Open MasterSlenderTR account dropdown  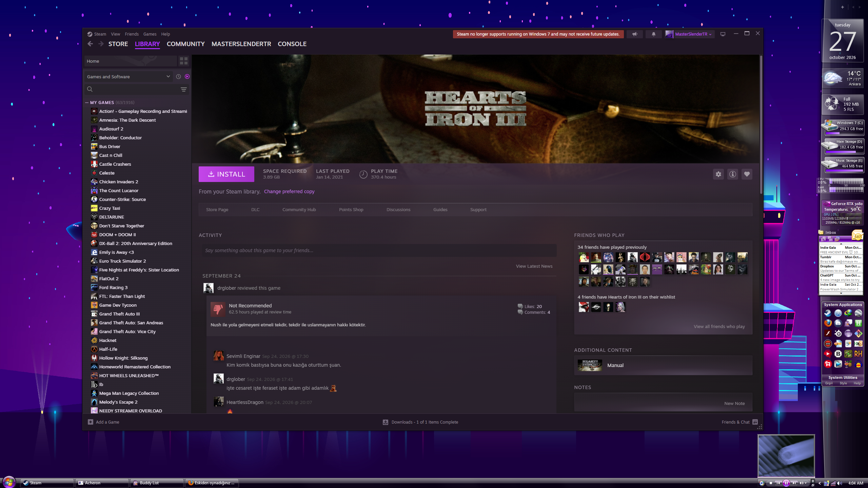click(x=690, y=34)
